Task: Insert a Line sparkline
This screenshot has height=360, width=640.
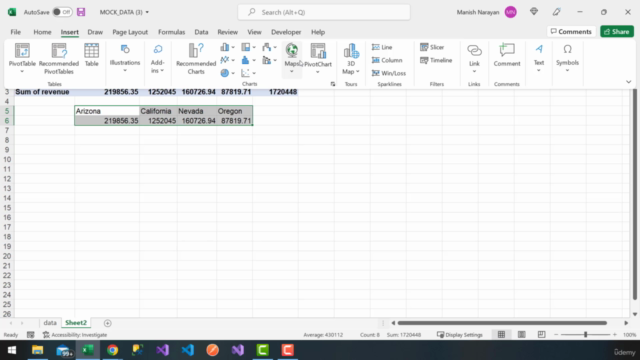Action: click(382, 47)
